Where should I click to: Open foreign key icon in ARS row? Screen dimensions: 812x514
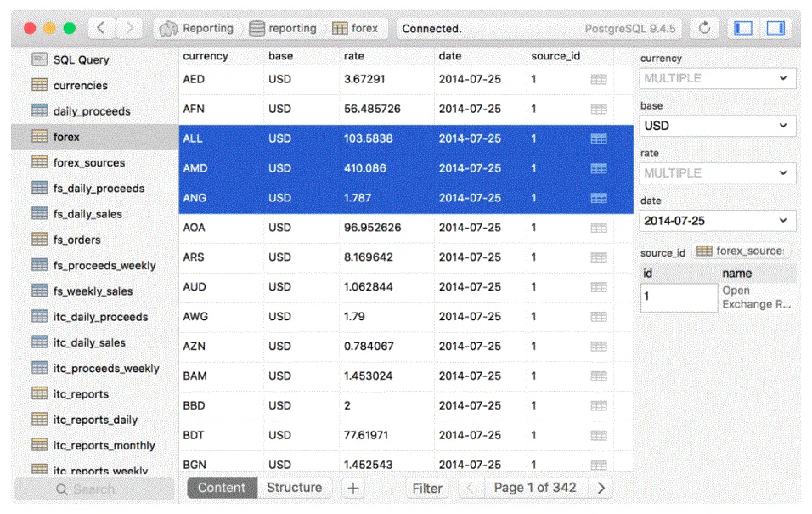point(599,257)
